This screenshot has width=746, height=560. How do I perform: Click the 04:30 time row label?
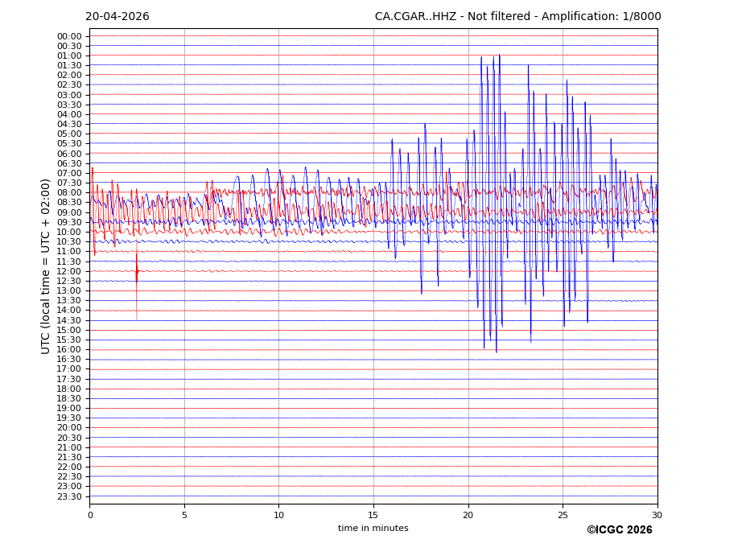point(69,124)
